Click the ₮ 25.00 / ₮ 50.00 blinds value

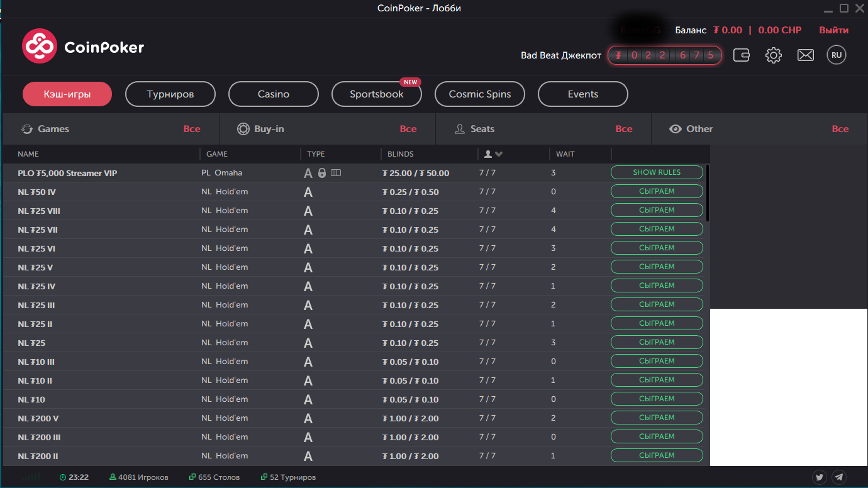coord(416,174)
